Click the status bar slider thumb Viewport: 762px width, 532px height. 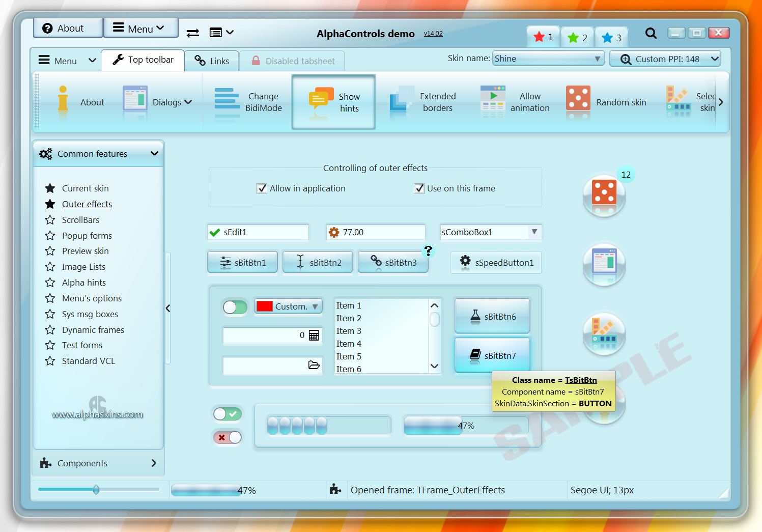[x=96, y=490]
